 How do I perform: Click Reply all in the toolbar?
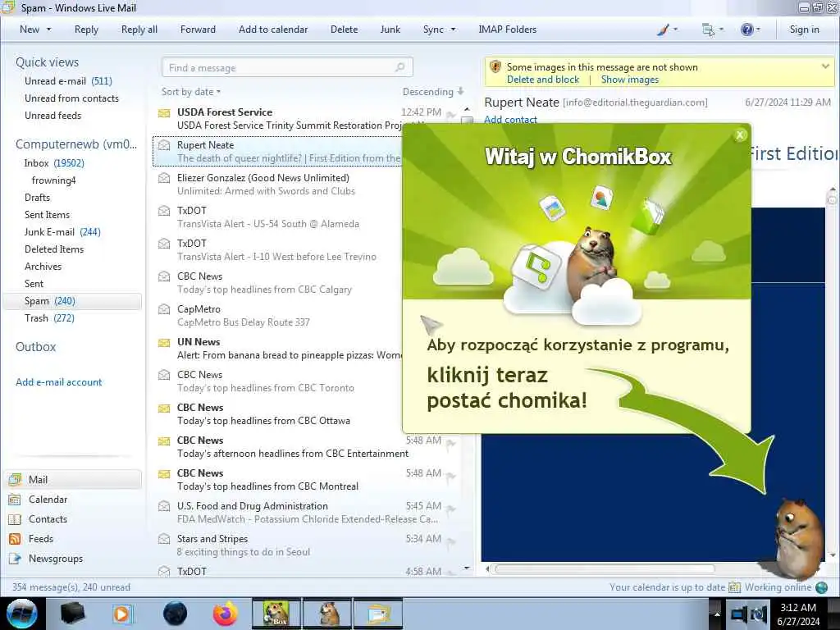[139, 30]
